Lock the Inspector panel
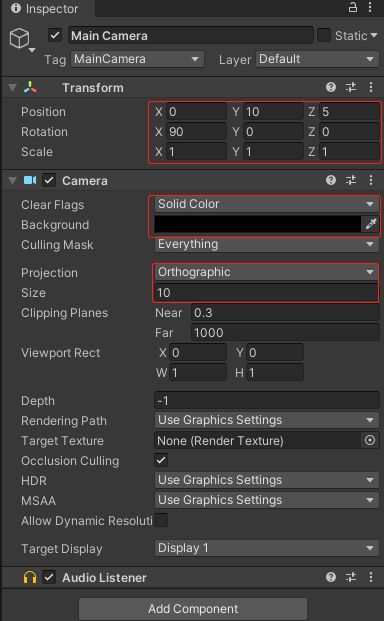Screen dimensions: 384x621 (353, 7)
